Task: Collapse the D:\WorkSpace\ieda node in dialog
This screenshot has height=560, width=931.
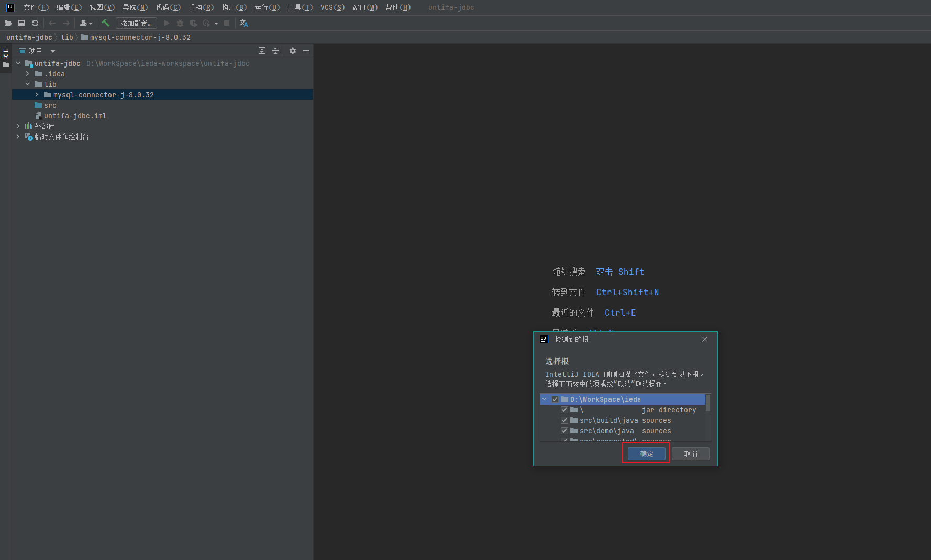Action: pyautogui.click(x=545, y=399)
